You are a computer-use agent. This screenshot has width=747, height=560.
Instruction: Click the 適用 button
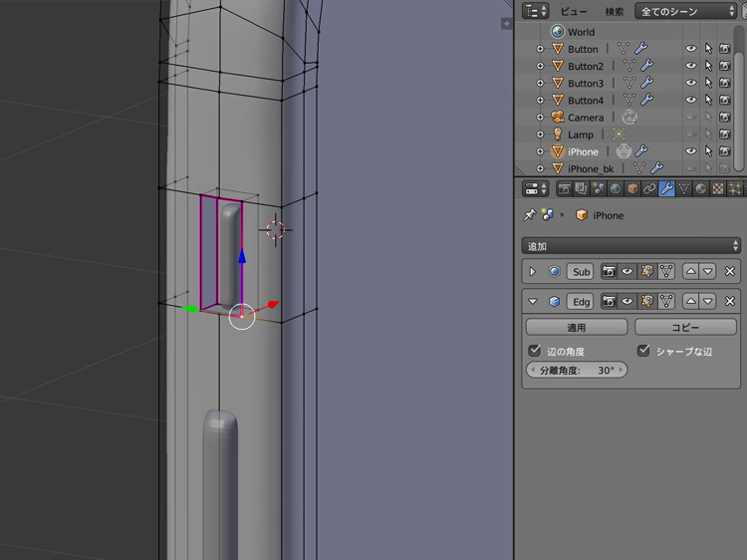[577, 327]
